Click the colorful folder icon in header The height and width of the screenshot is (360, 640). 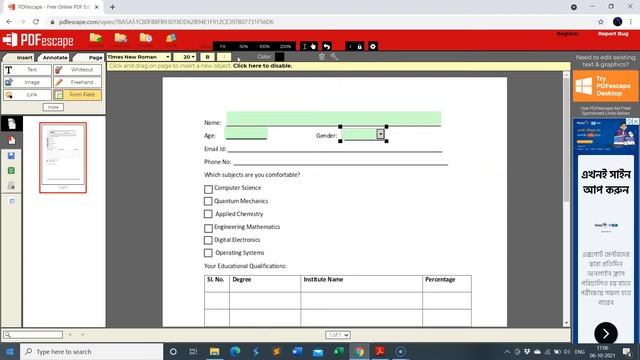[171, 38]
